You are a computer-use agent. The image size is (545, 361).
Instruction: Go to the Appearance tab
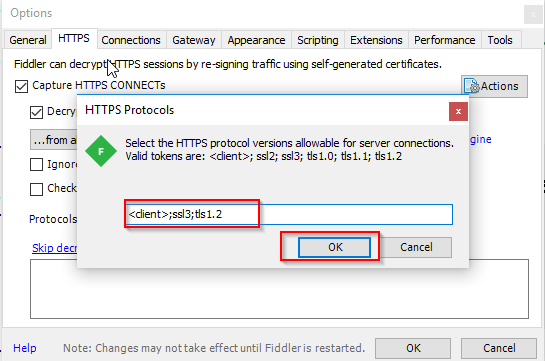257,40
